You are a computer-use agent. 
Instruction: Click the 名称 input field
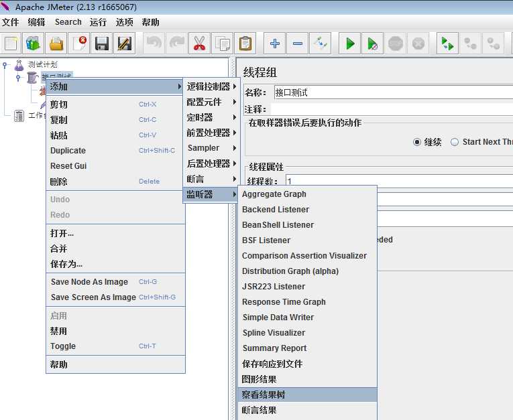(393, 93)
